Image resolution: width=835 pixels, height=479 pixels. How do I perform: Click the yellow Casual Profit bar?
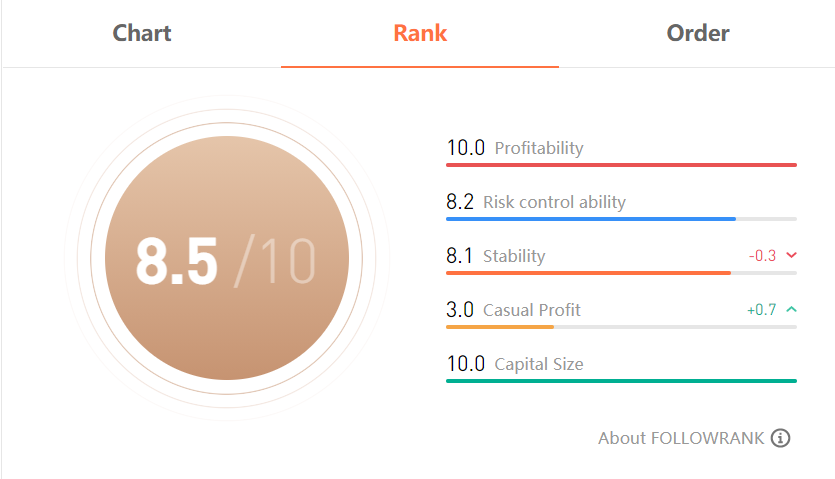621,327
